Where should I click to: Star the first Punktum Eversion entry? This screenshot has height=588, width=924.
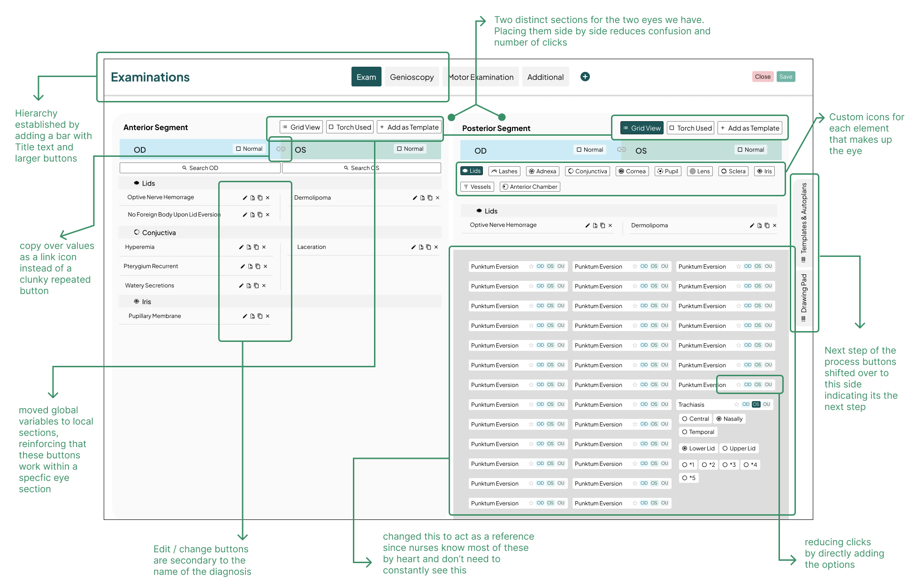point(531,266)
